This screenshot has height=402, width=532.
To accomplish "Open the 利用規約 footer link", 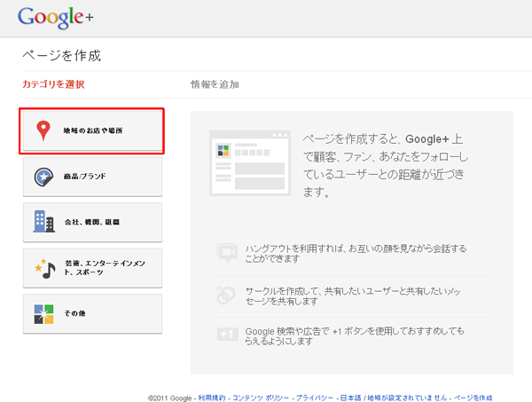I will click(x=212, y=398).
